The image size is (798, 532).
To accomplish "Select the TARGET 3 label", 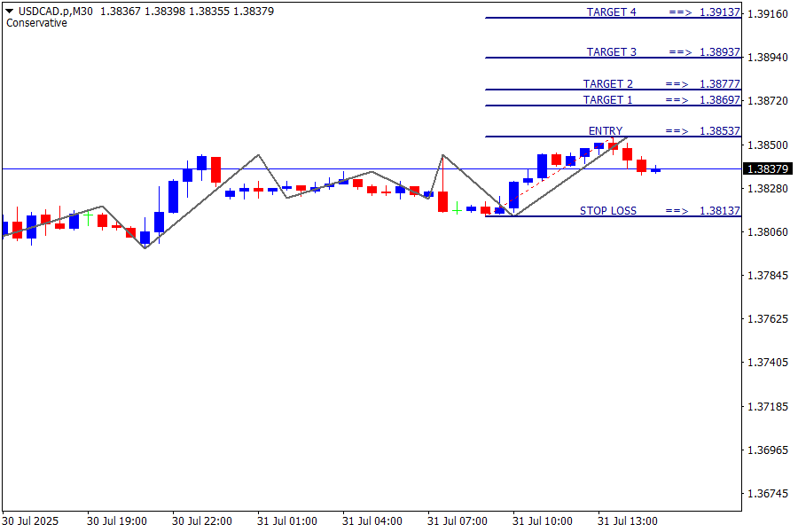I will pyautogui.click(x=611, y=52).
